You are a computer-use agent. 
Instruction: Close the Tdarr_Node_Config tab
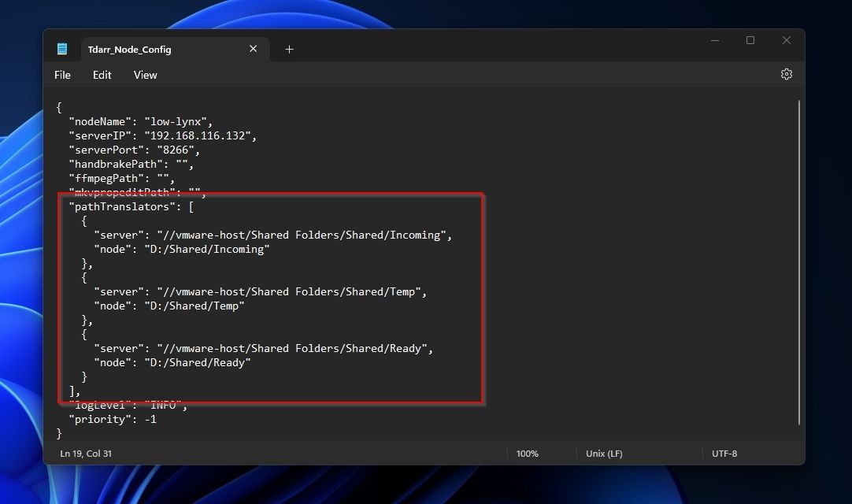click(x=253, y=48)
